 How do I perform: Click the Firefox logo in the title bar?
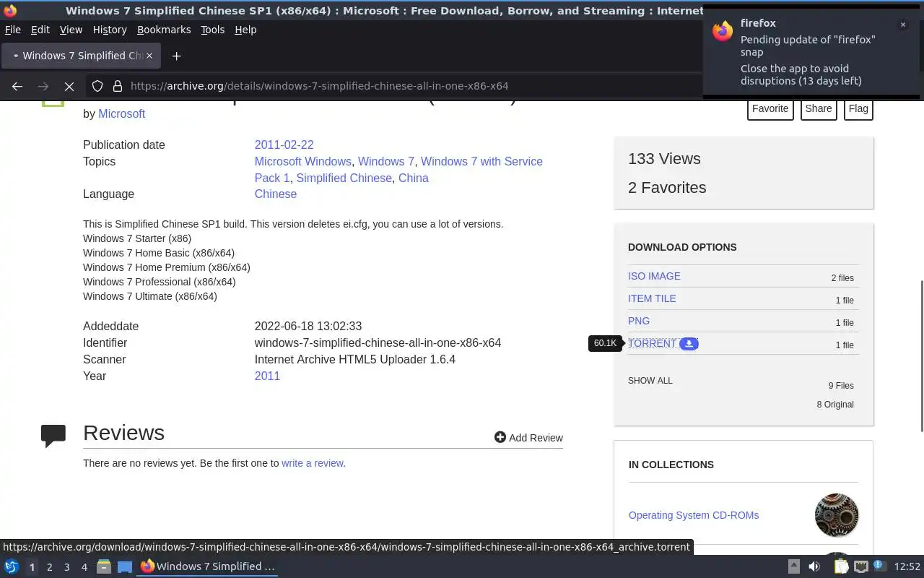click(x=10, y=10)
